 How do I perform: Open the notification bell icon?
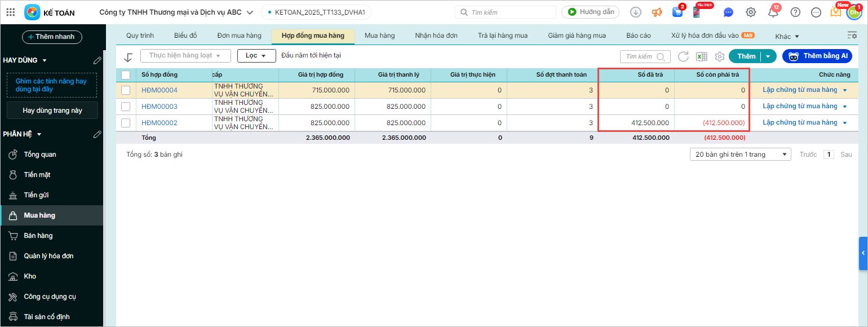tap(773, 12)
